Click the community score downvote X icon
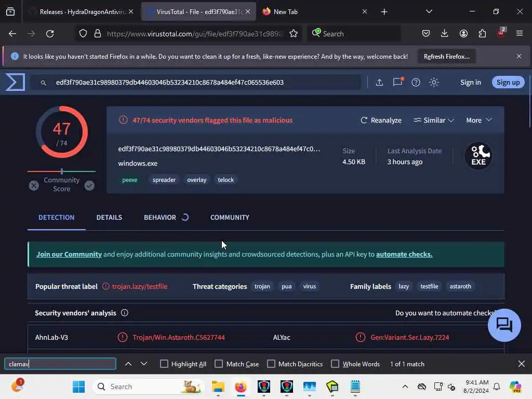The height and width of the screenshot is (399, 532). pos(34,185)
